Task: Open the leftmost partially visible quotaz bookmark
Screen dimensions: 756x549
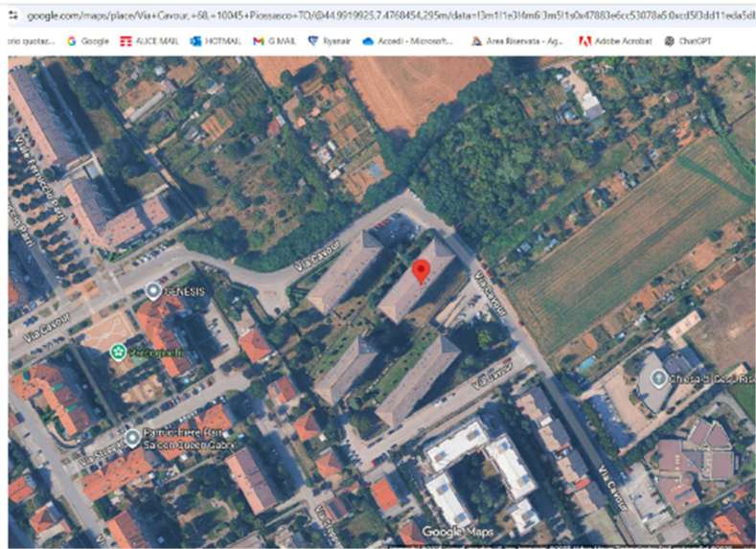Action: [29, 41]
